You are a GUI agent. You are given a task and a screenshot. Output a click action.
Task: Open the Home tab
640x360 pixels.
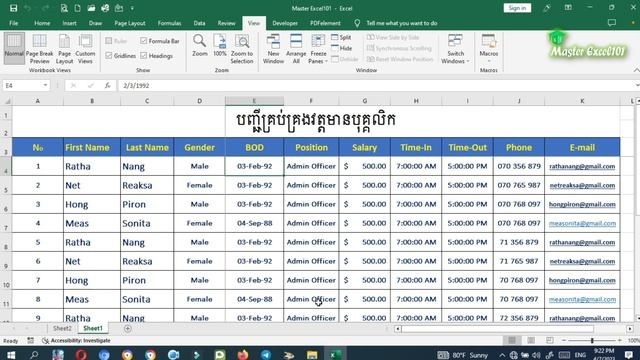42,23
